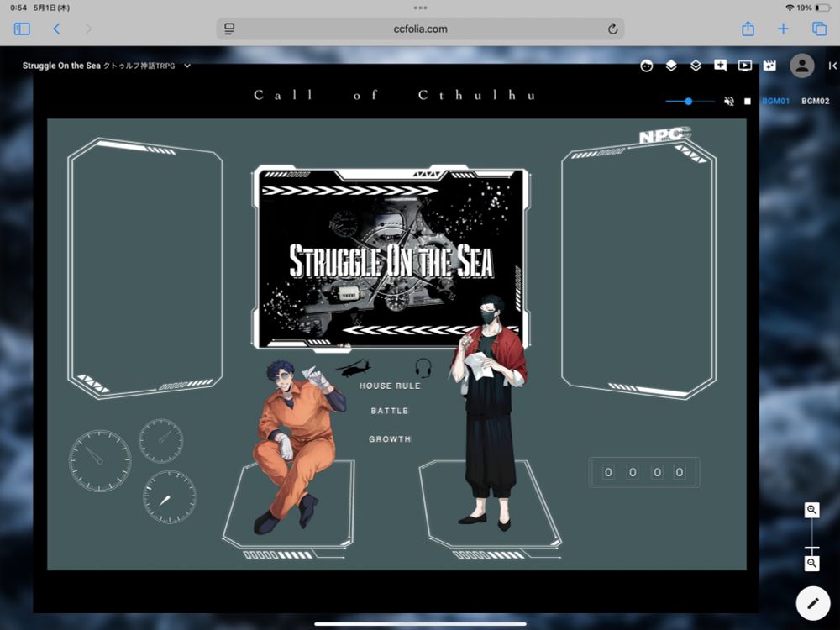Viewport: 840px width, 630px height.
Task: Click the Struggle On the Sea title image
Action: (x=391, y=259)
